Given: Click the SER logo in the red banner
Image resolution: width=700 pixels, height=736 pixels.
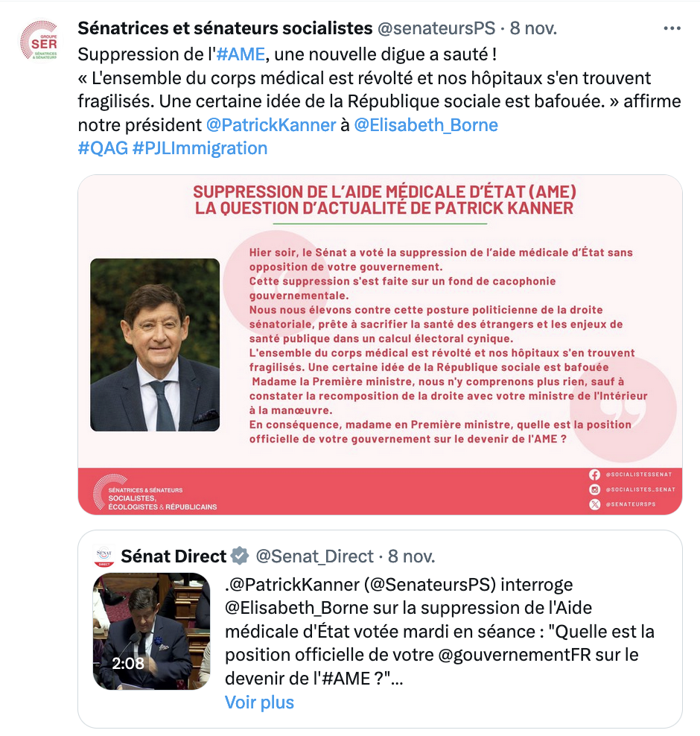Looking at the screenshot, I should (155, 492).
